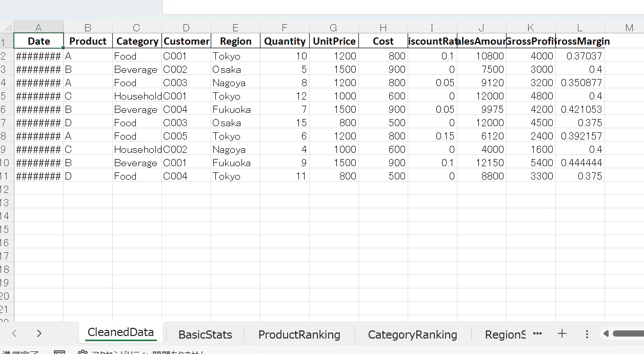Select column I header

pos(432,28)
